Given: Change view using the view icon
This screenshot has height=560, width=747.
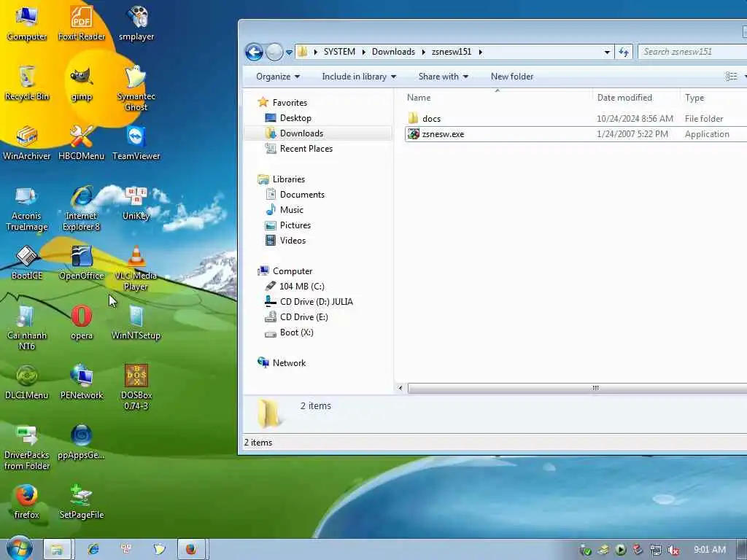Looking at the screenshot, I should [x=731, y=77].
